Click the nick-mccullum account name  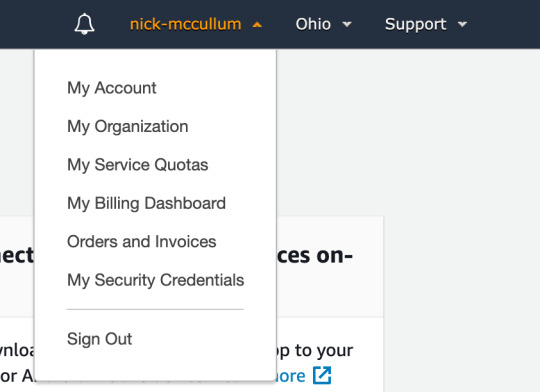pyautogui.click(x=186, y=24)
